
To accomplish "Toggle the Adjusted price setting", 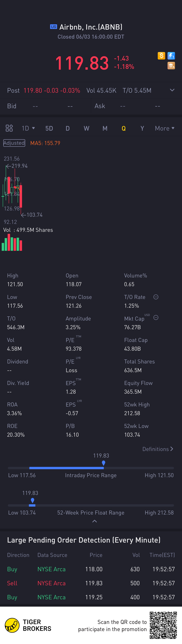I will point(14,143).
